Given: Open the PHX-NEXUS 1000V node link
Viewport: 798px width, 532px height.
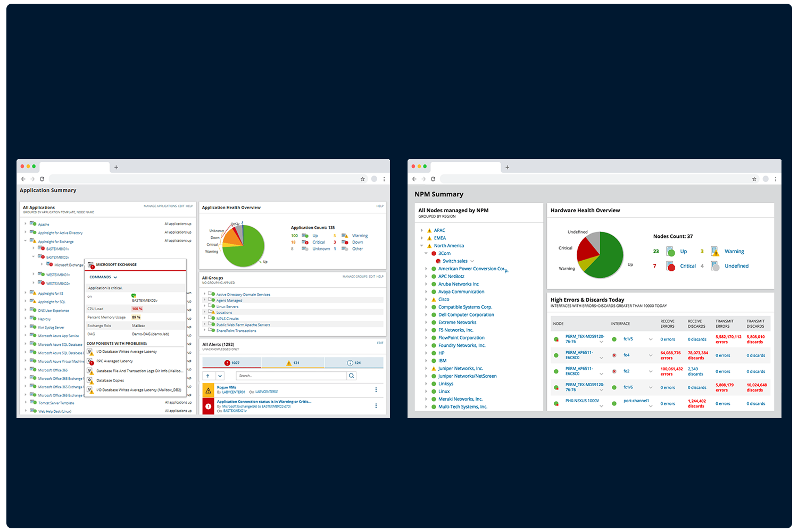Looking at the screenshot, I should (582, 401).
